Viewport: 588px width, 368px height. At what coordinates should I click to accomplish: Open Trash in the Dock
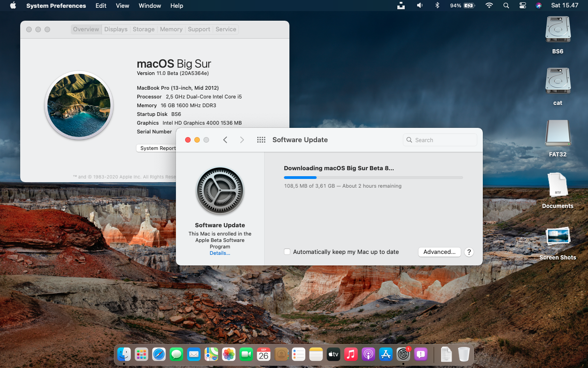464,354
